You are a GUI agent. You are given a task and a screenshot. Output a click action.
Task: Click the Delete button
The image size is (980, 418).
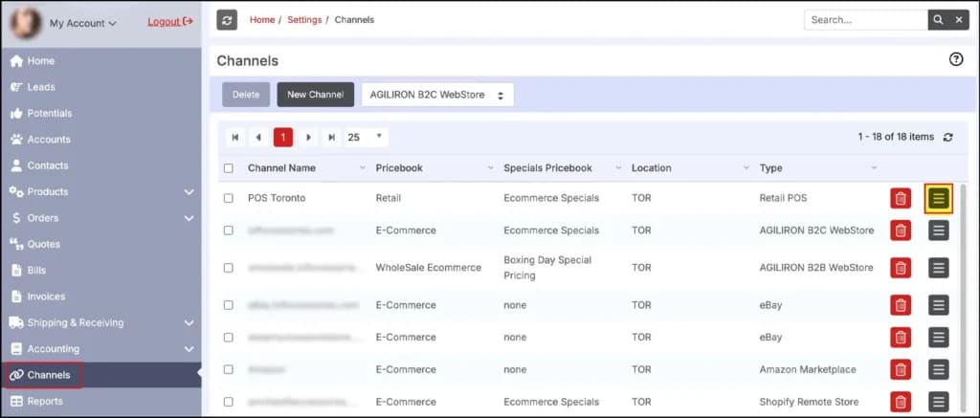(x=246, y=95)
